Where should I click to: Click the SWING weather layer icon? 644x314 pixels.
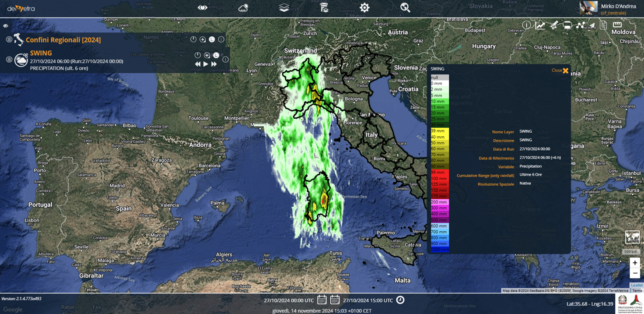[x=21, y=60]
